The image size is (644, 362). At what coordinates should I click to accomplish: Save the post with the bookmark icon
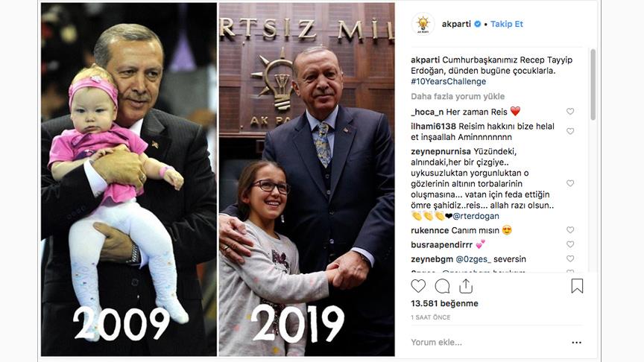(577, 286)
